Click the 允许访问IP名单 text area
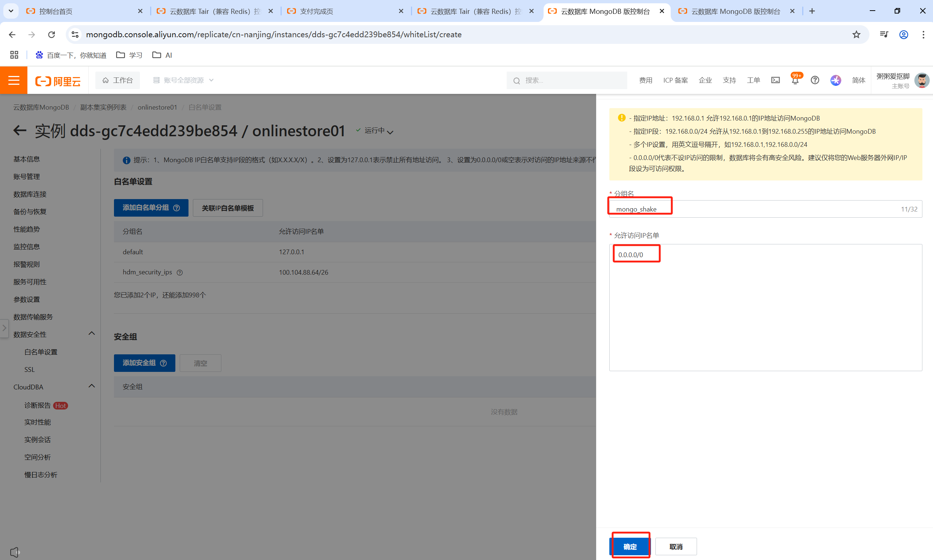 765,307
